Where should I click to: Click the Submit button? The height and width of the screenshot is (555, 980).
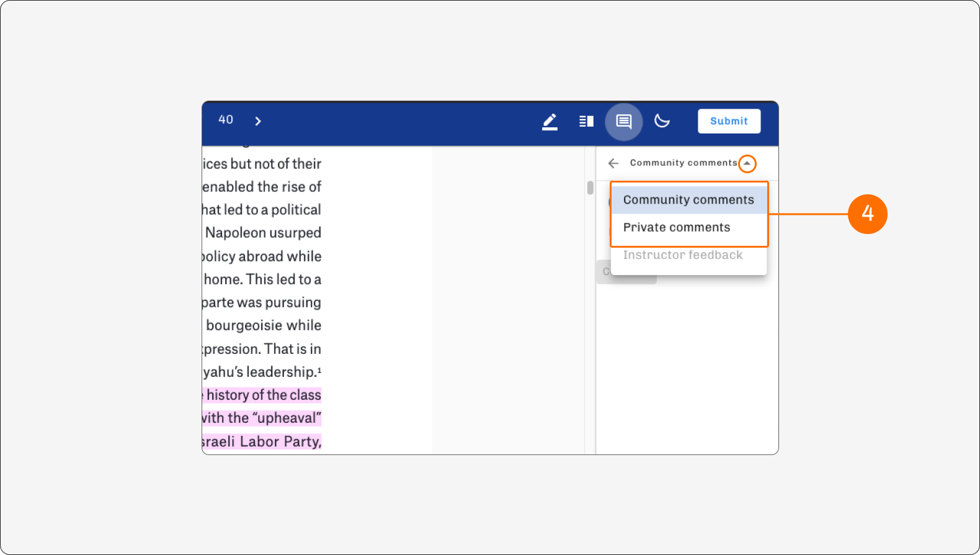pos(729,121)
